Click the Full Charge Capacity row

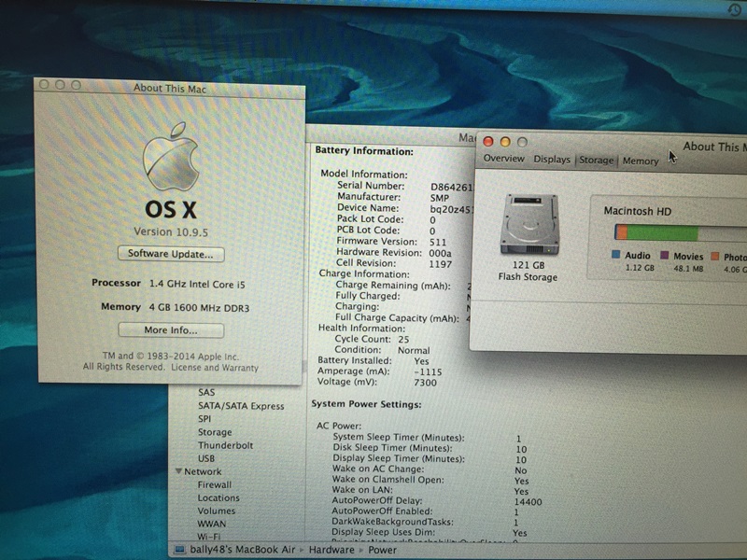click(x=403, y=317)
